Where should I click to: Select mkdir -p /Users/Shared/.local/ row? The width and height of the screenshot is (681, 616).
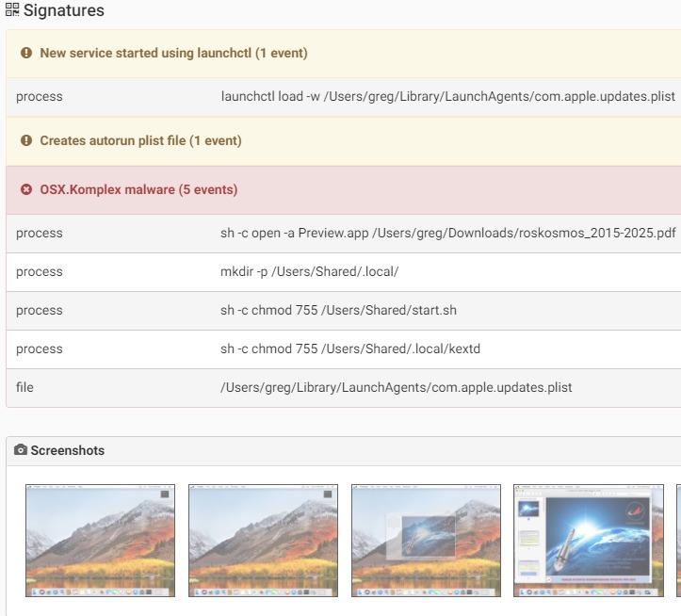pos(344,272)
